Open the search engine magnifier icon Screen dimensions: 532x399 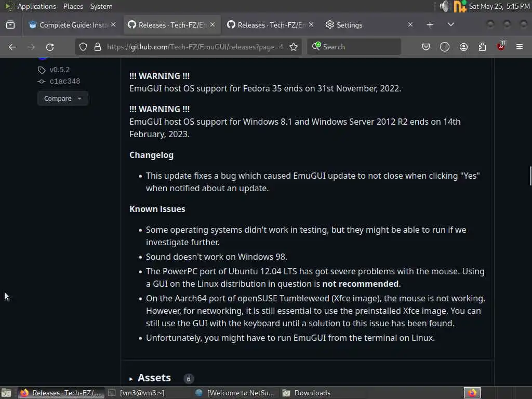(x=316, y=46)
